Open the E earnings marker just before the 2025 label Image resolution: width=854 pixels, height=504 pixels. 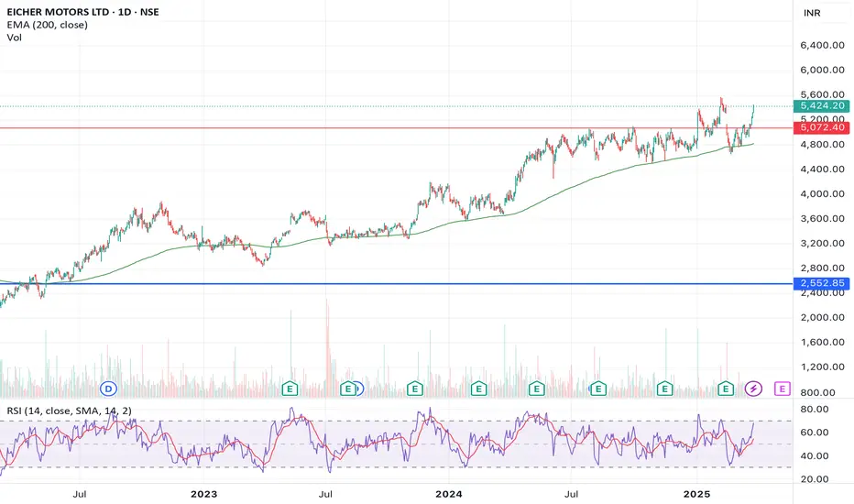[x=664, y=389]
